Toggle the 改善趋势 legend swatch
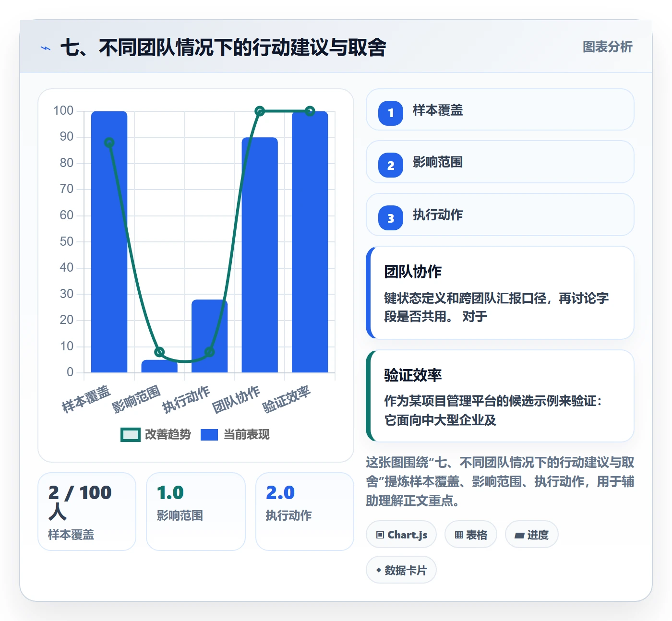The height and width of the screenshot is (621, 672). coord(131,434)
